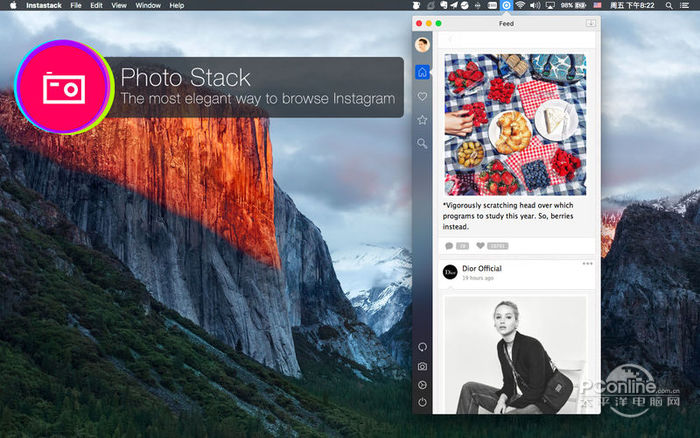
Task: Click the play circle icon in sidebar
Action: (x=422, y=385)
